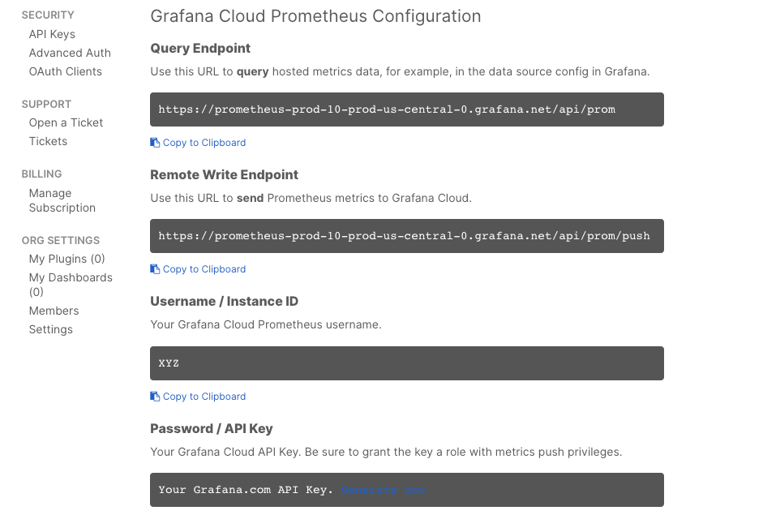Screen dimensions: 763x532
Task: Click the XYZ username field
Action: [x=406, y=363]
